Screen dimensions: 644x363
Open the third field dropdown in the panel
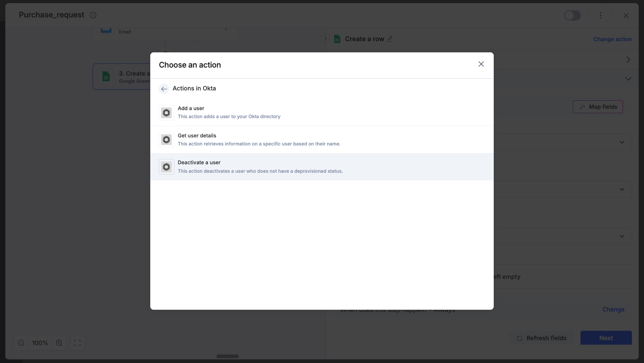point(622,236)
